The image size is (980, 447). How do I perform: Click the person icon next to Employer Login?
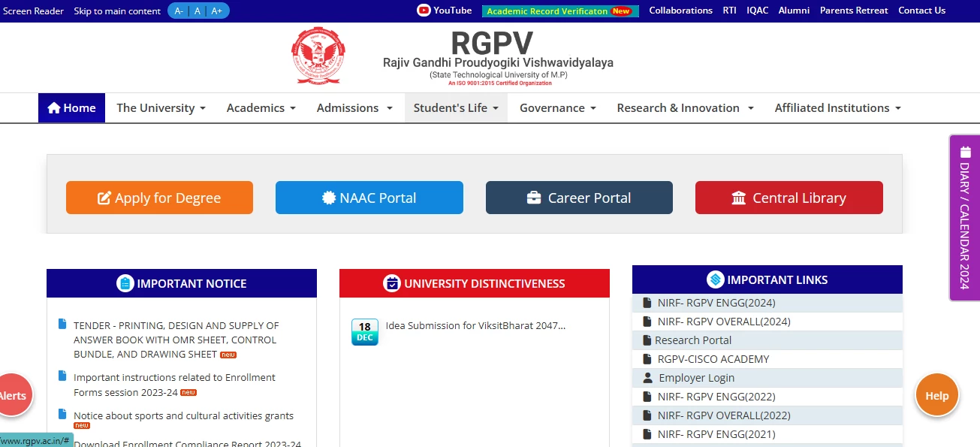pyautogui.click(x=647, y=377)
